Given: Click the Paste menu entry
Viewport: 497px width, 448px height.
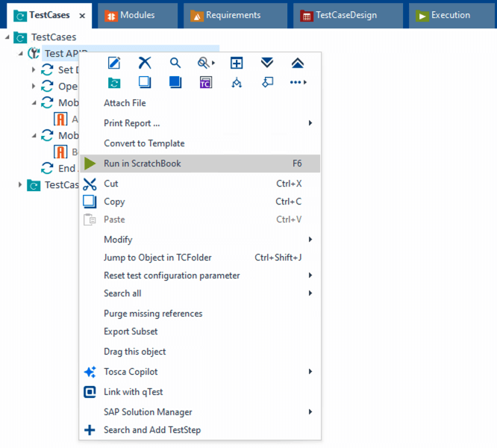Looking at the screenshot, I should (x=200, y=220).
